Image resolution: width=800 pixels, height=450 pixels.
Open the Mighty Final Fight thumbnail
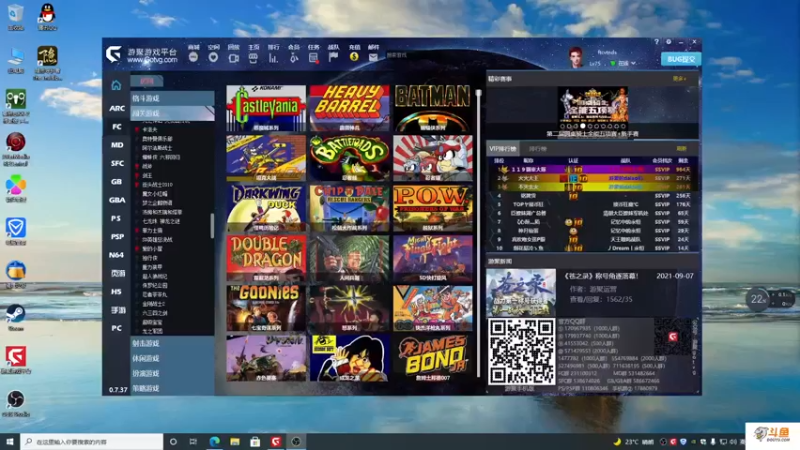433,258
